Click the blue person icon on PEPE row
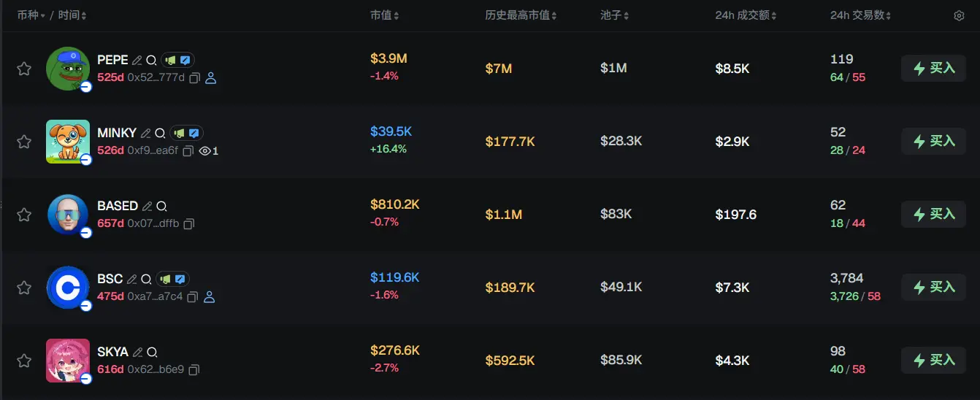 [211, 78]
